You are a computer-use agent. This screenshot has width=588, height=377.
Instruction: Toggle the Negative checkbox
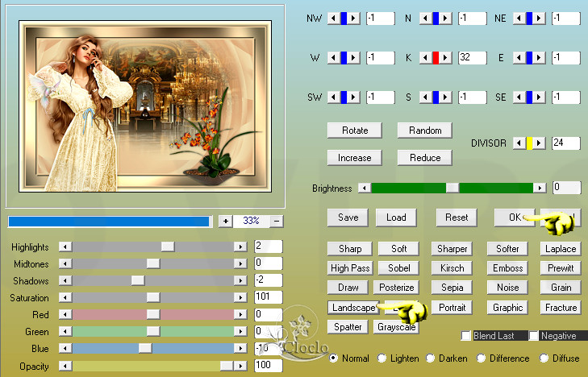(x=534, y=335)
